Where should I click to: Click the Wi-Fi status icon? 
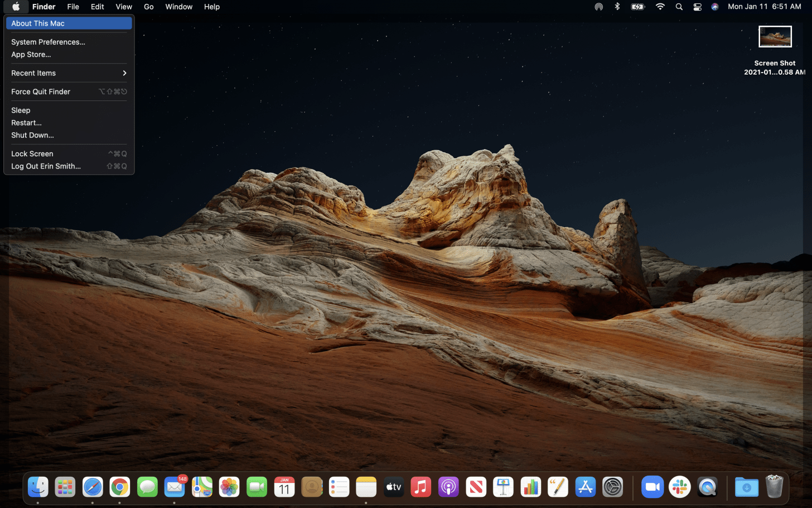coord(660,7)
